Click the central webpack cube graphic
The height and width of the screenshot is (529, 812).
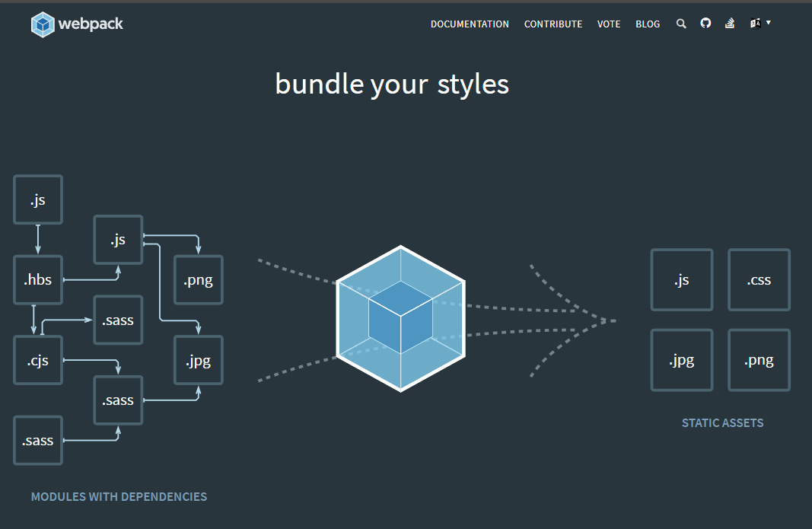(x=401, y=318)
